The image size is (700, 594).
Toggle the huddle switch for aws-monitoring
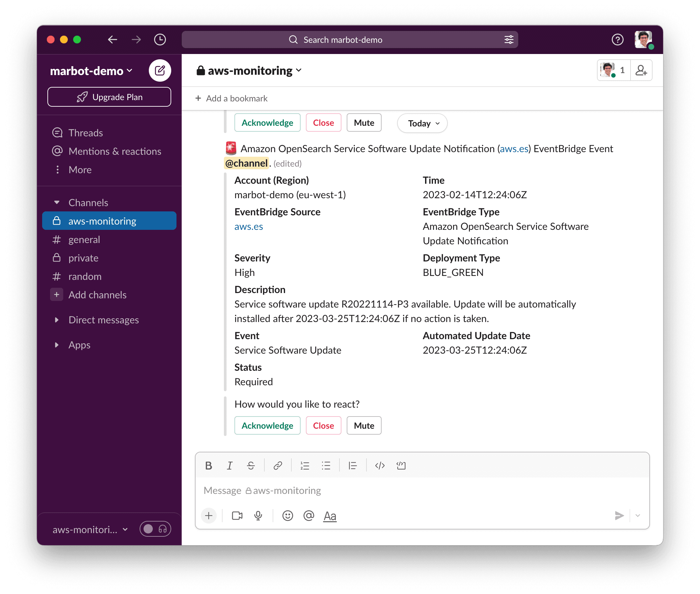coord(155,529)
